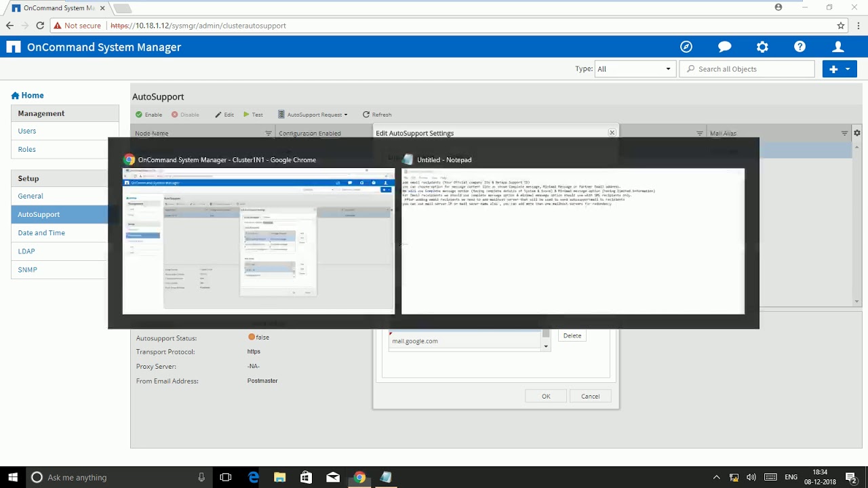Select the mail.google.com mail host entry
Screen dimensions: 868x488
(465, 341)
